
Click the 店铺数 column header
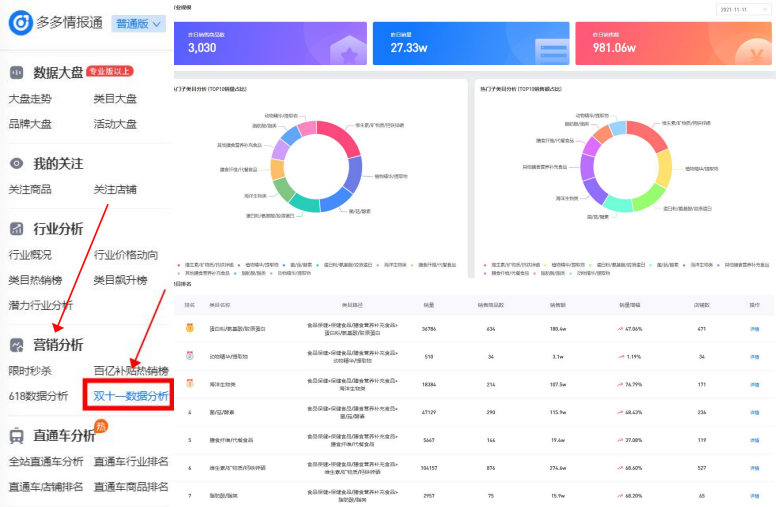point(701,305)
